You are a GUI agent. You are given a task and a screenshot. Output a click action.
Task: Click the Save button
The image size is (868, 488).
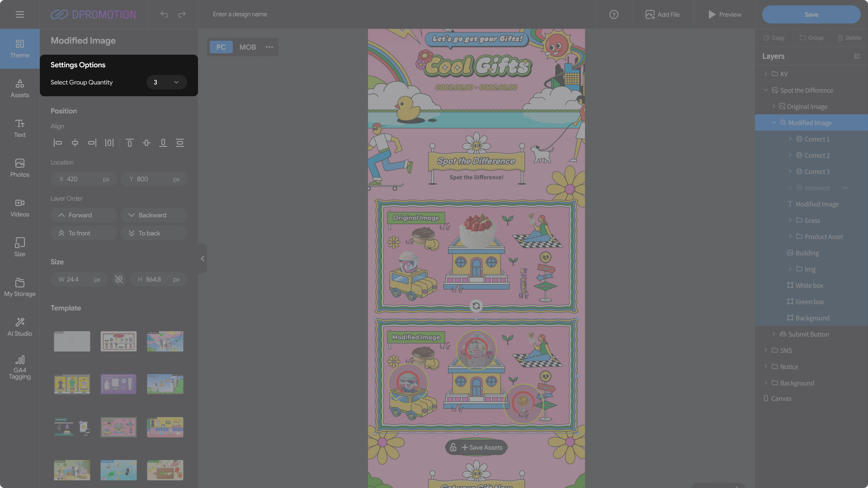pos(811,14)
